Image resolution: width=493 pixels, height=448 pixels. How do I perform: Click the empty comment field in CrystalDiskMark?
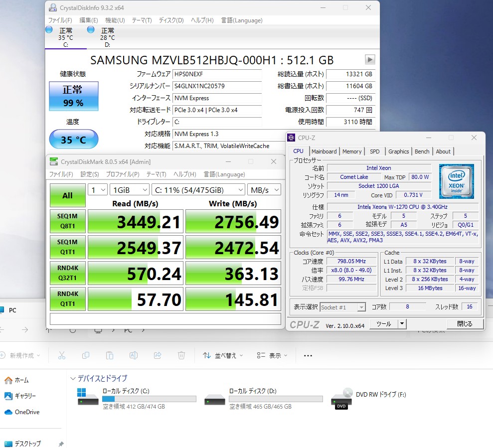click(x=165, y=319)
